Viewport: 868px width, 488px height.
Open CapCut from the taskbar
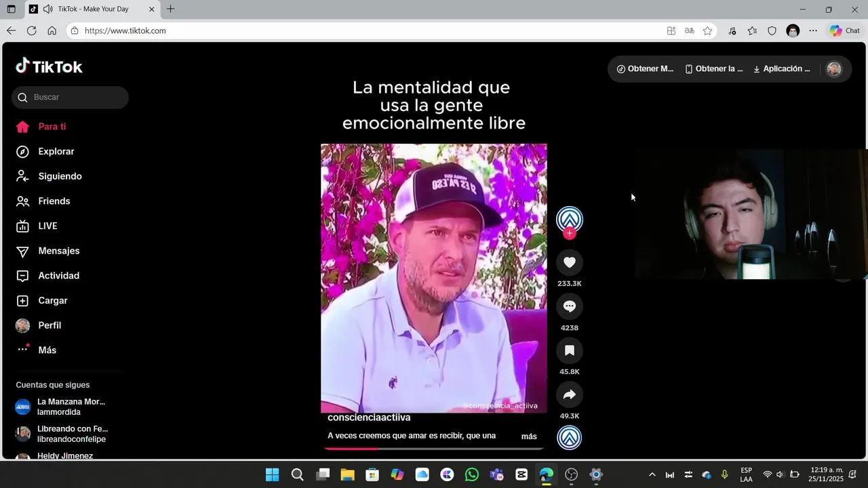point(521,474)
